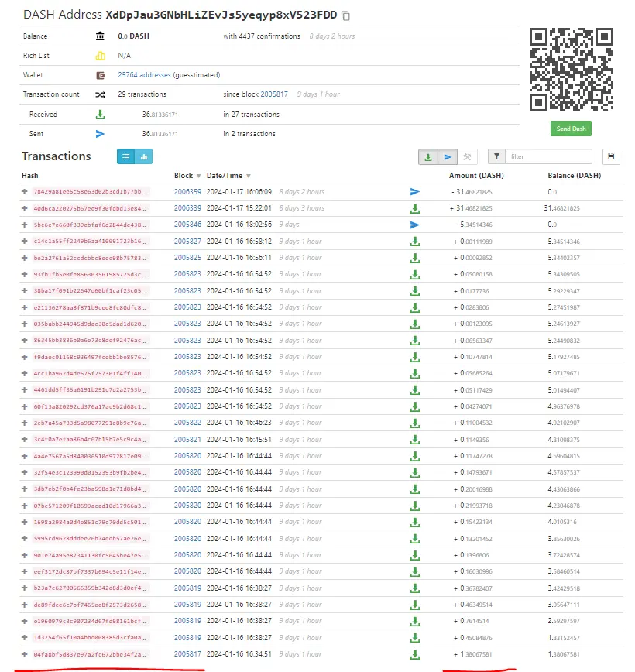Click the Balance bank icon
Image resolution: width=635 pixels, height=672 pixels.
[100, 36]
